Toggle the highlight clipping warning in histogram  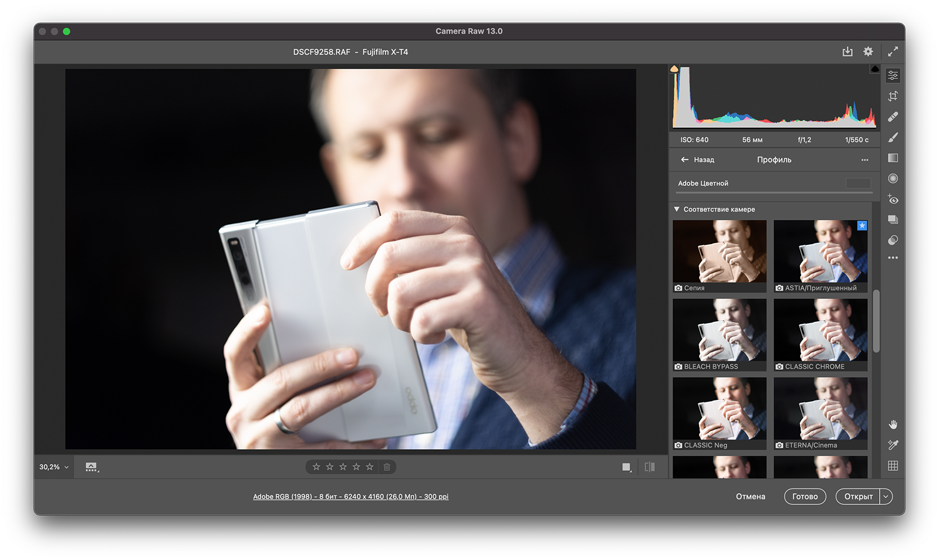pyautogui.click(x=874, y=69)
